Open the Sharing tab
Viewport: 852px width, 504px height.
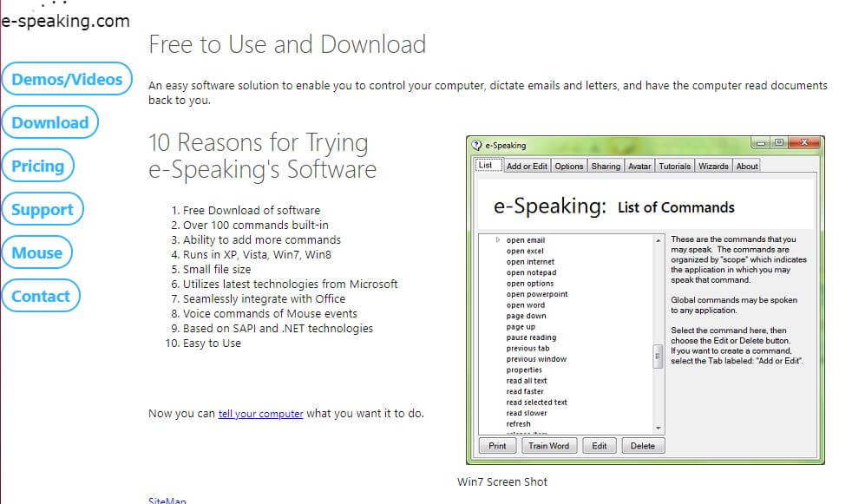coord(606,167)
